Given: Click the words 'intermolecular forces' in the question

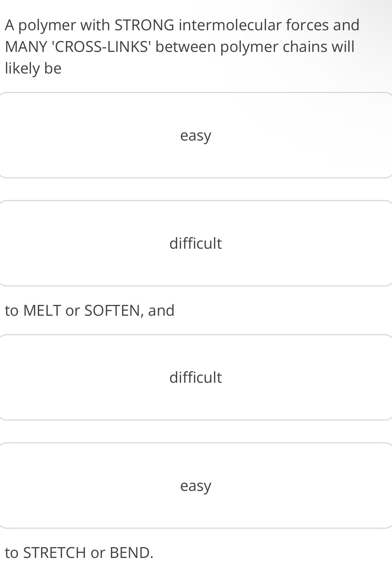Looking at the screenshot, I should [x=248, y=25].
